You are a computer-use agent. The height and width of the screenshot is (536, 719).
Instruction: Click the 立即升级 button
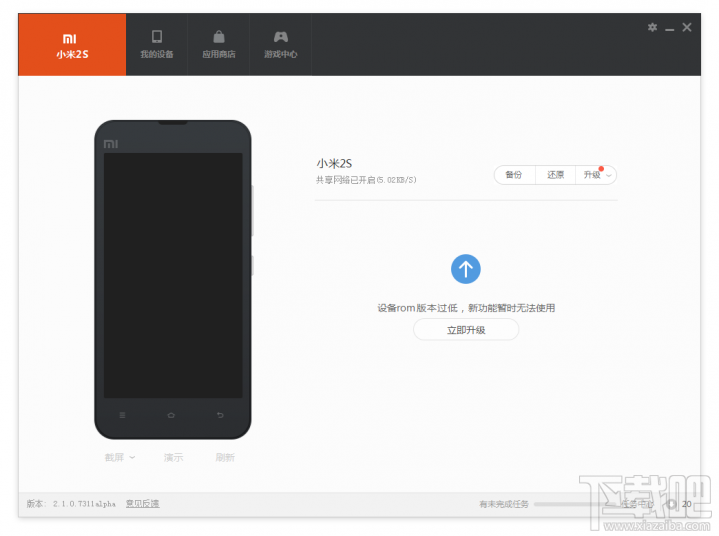tap(466, 330)
